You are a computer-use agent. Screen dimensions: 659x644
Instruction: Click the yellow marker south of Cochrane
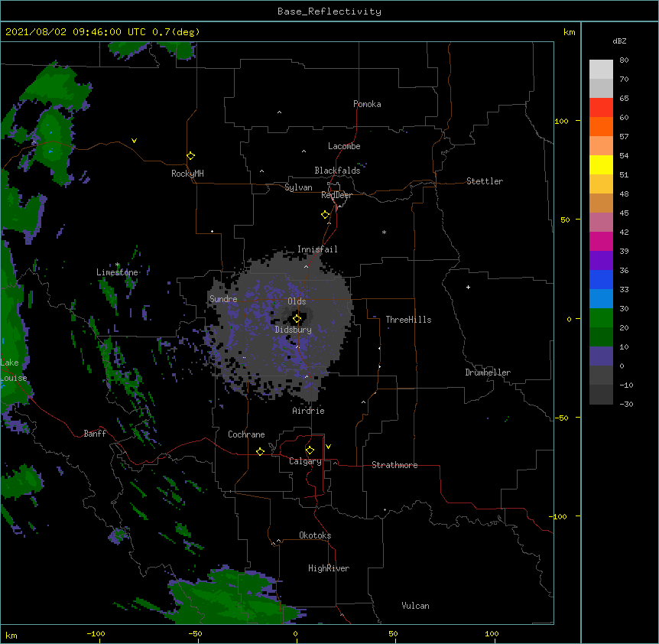click(x=260, y=451)
